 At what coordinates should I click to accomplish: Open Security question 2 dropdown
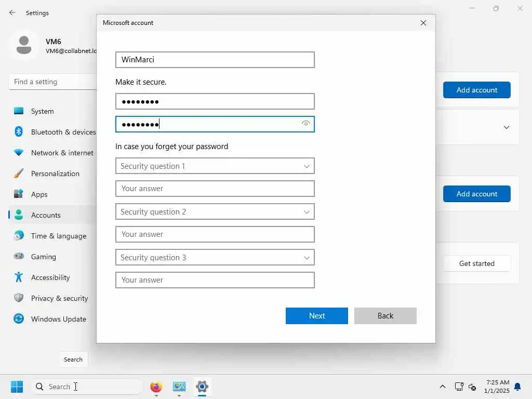click(215, 212)
